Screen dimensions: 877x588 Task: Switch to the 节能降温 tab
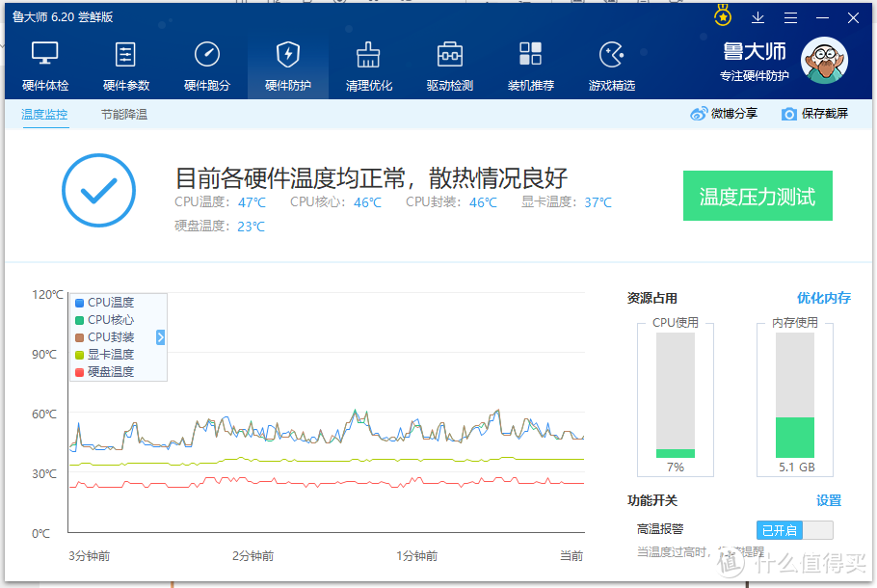click(124, 115)
